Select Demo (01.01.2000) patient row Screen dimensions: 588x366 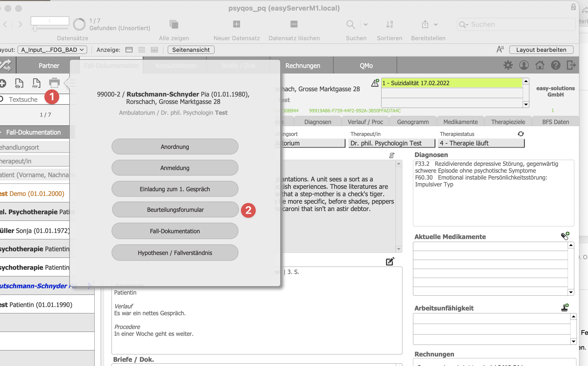coord(35,194)
